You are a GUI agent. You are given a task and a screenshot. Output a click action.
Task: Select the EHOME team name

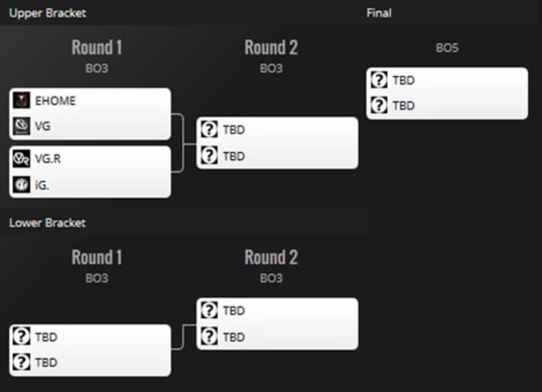(x=55, y=101)
